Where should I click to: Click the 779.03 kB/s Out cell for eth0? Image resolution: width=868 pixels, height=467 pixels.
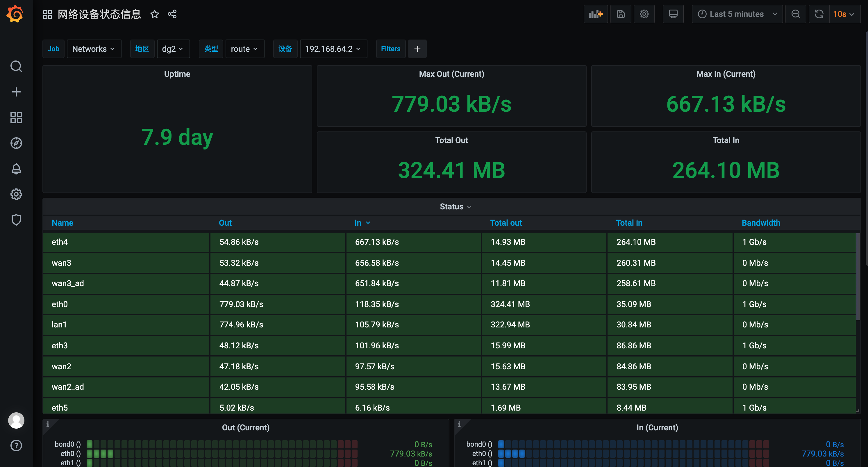click(x=278, y=304)
